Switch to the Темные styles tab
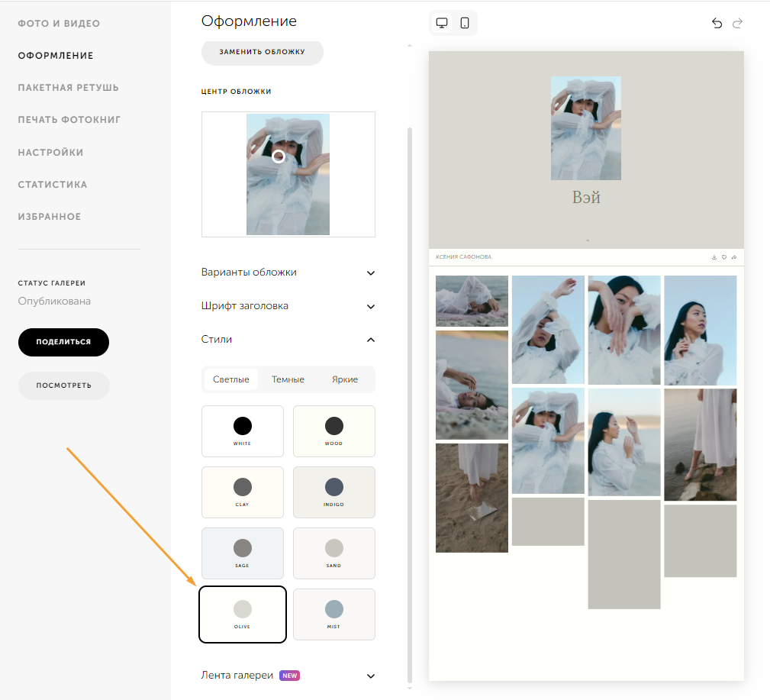 288,379
